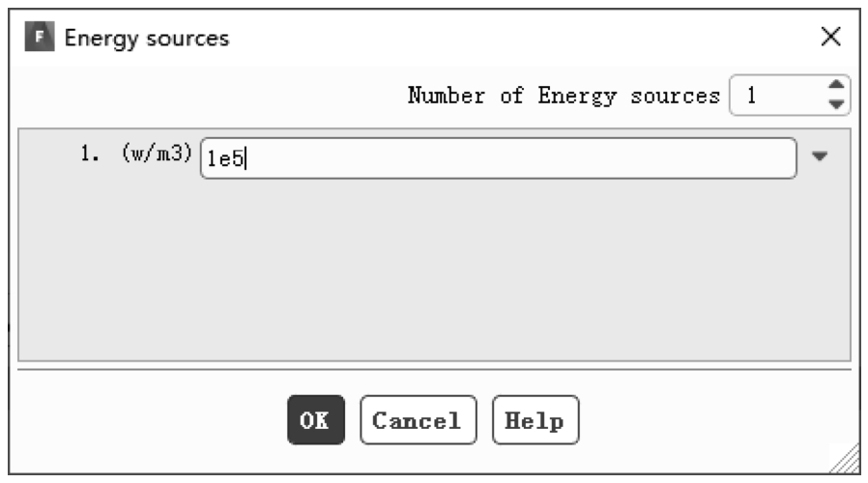Viewport: 868px width, 483px height.
Task: Click the (w/m3) unit label
Action: pos(158,153)
